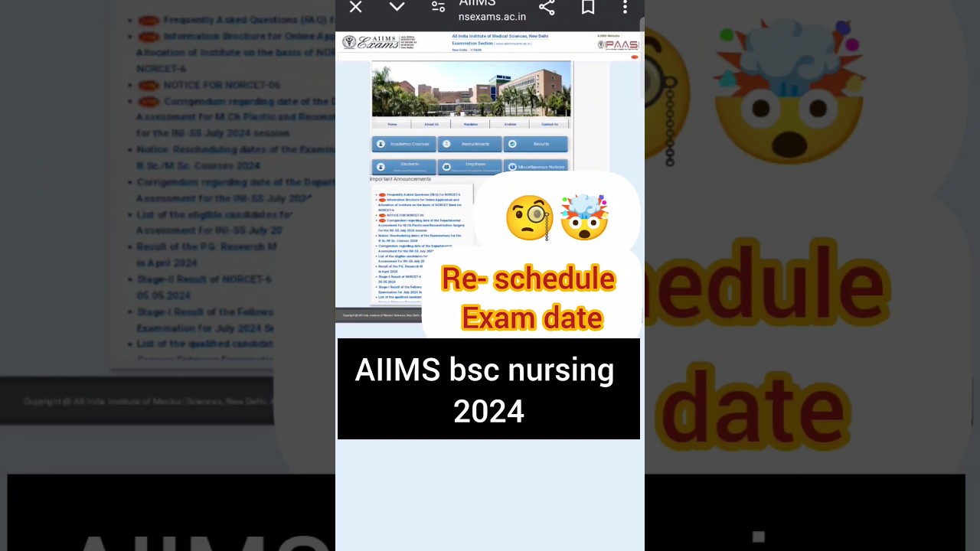The height and width of the screenshot is (551, 980).
Task: Open NOTICE FOR NORCET-06 link
Action: [404, 215]
